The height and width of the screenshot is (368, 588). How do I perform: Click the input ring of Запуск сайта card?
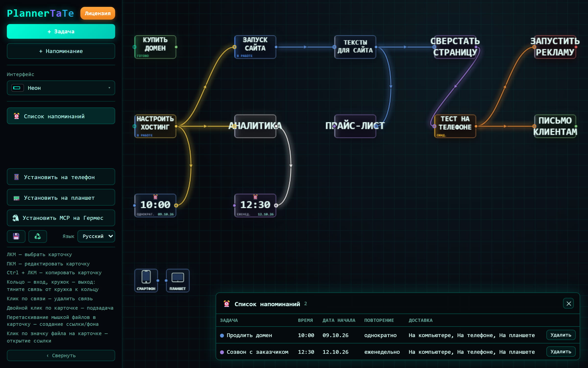click(234, 47)
